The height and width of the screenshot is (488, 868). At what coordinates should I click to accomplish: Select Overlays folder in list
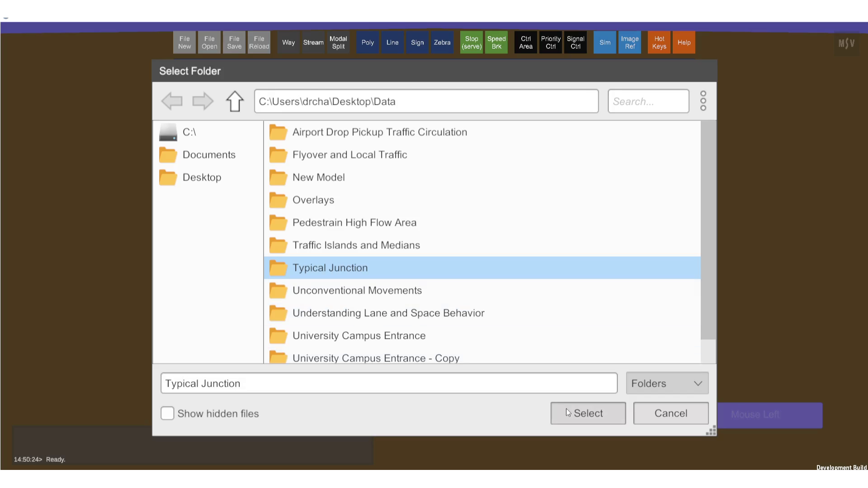(x=313, y=200)
